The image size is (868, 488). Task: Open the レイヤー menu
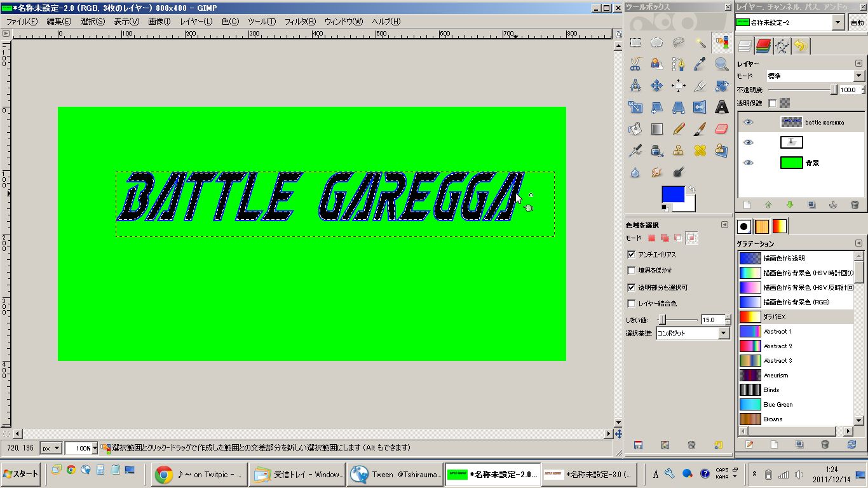196,21
